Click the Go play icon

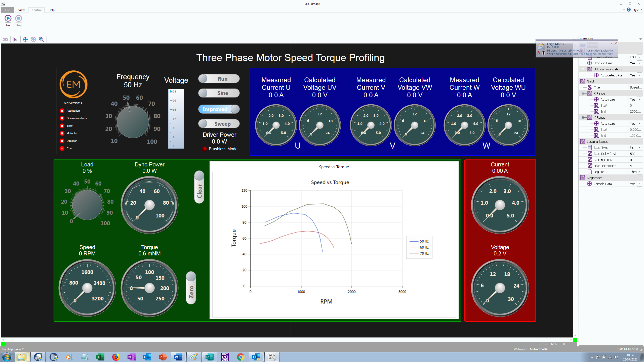pos(8,18)
